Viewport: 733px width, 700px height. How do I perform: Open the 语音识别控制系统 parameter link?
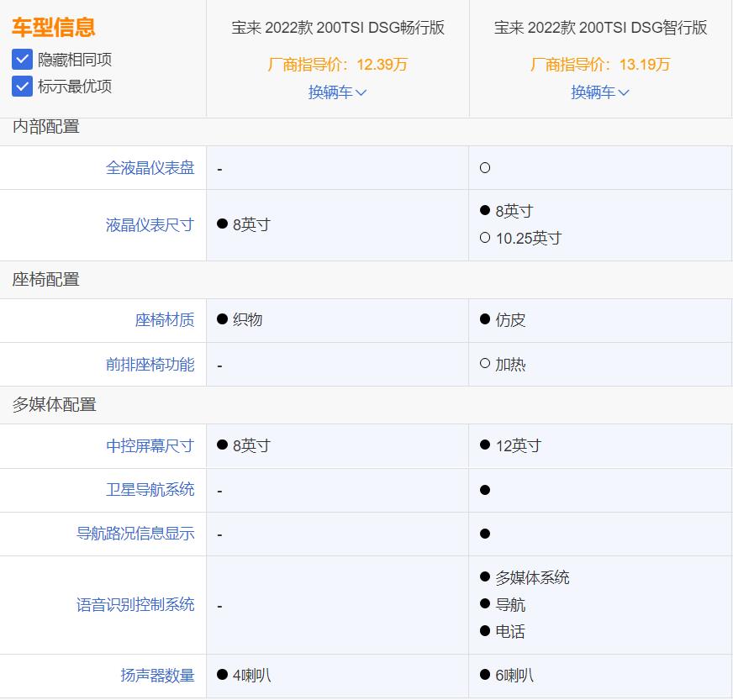tap(135, 605)
